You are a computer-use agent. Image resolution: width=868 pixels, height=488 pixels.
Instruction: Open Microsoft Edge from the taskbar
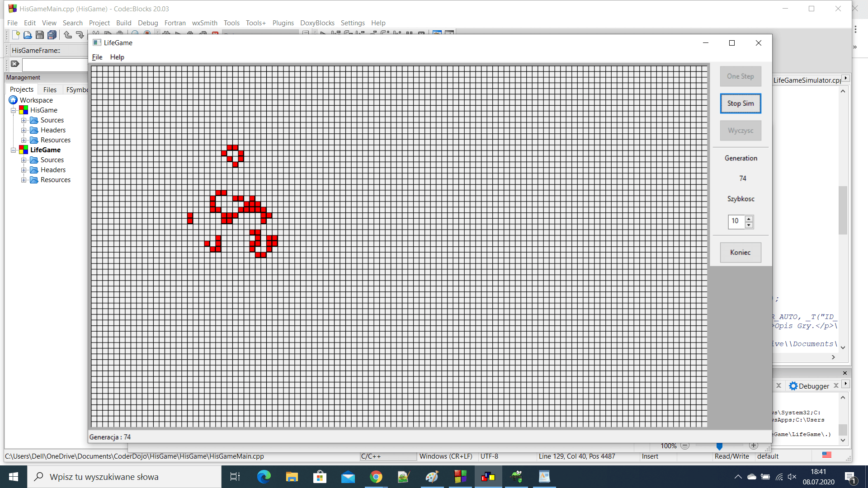click(264, 477)
